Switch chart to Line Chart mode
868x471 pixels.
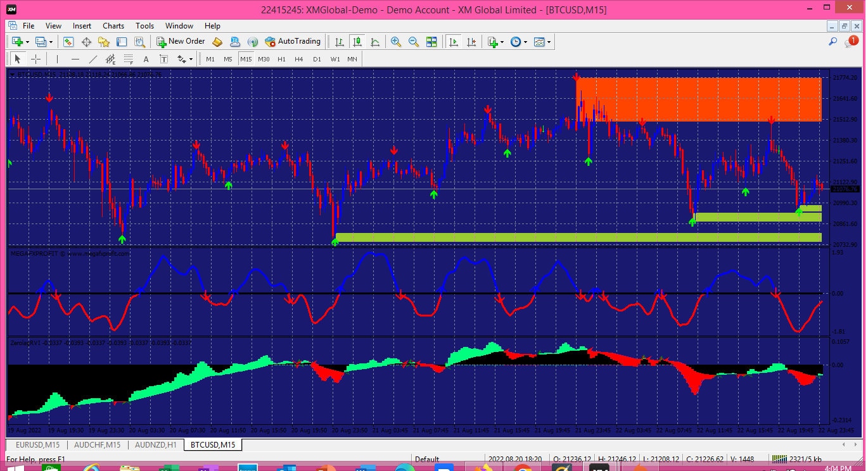point(375,42)
